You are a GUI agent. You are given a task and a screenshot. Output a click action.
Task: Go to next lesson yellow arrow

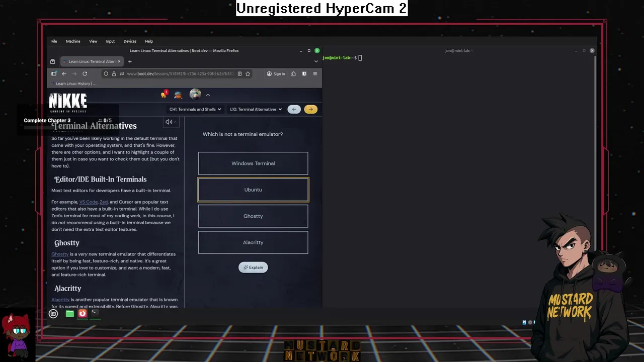point(311,109)
